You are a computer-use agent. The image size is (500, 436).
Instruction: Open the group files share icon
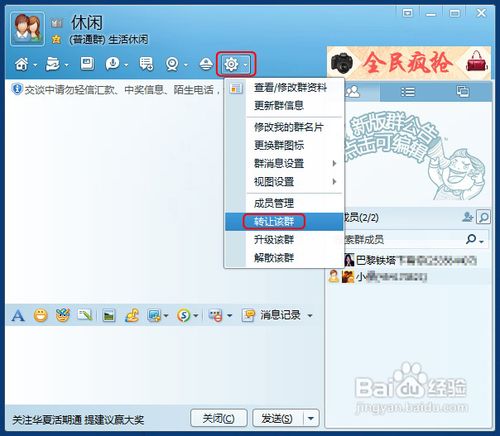(53, 64)
